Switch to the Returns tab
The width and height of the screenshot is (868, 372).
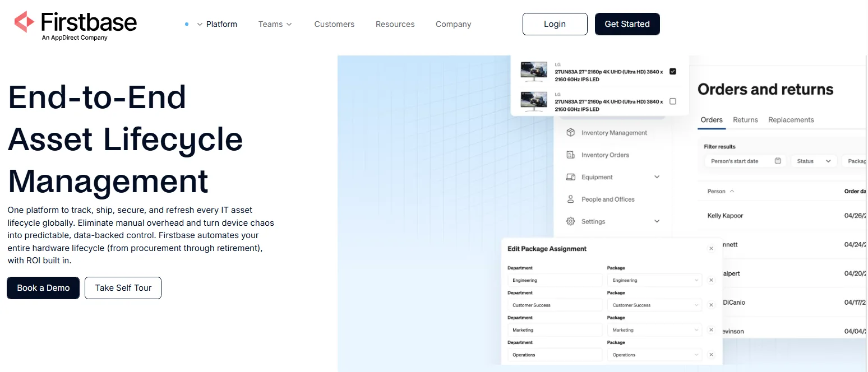[745, 120]
